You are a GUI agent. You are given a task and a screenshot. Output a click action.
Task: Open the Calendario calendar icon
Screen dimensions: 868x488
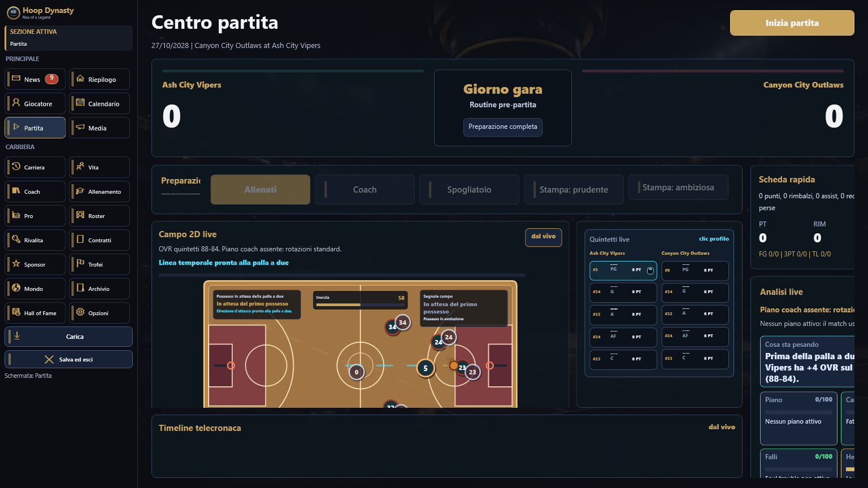80,103
